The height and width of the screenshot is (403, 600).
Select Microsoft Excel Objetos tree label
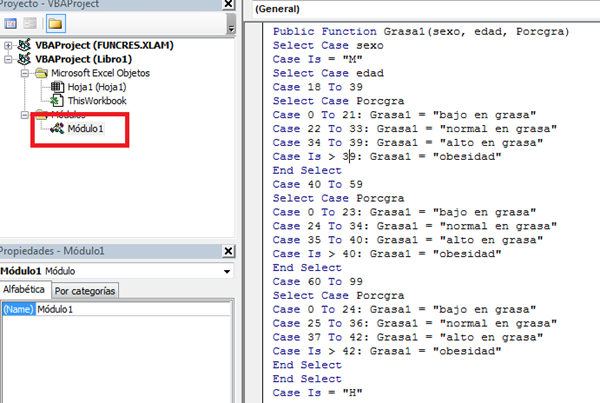(x=100, y=73)
